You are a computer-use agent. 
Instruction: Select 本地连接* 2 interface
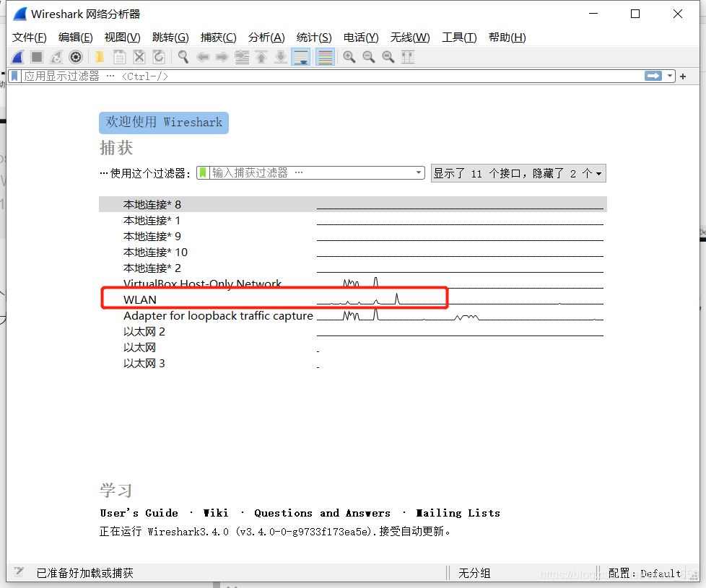(353, 268)
